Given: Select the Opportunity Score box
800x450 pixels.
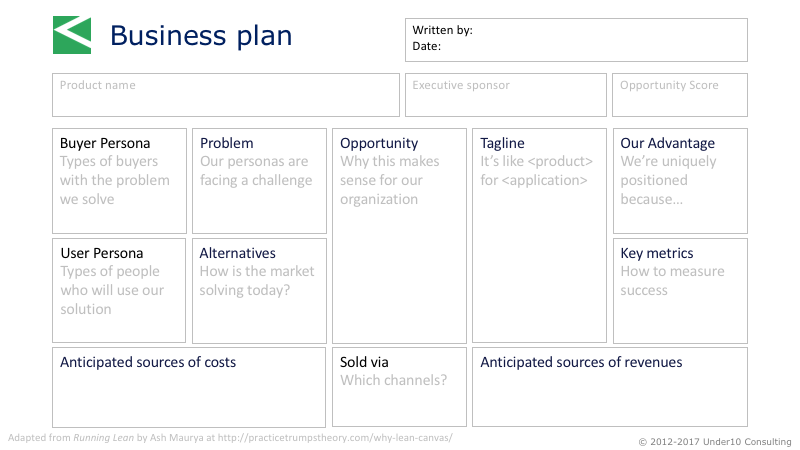Looking at the screenshot, I should (680, 95).
